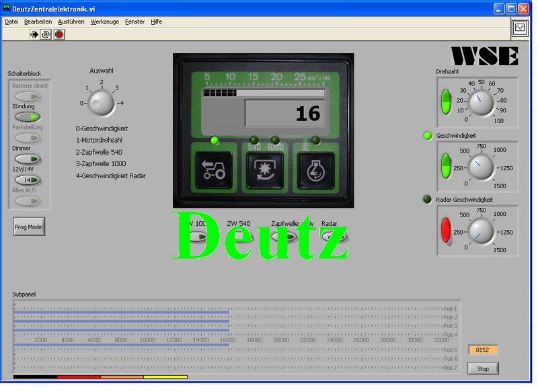
Task: Open the Fenster menu
Action: click(134, 22)
